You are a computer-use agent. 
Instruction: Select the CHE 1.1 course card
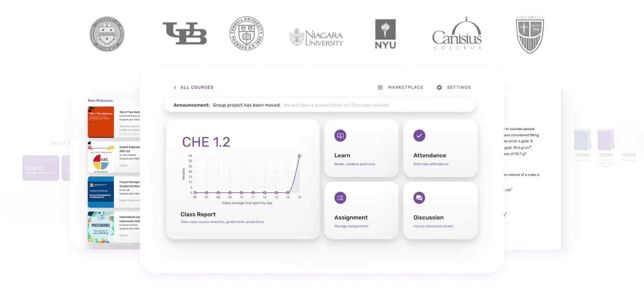(41, 168)
